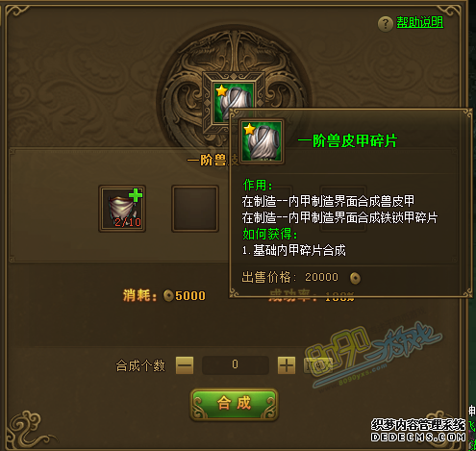Set maximum quantity with the MAX button

pos(317,365)
